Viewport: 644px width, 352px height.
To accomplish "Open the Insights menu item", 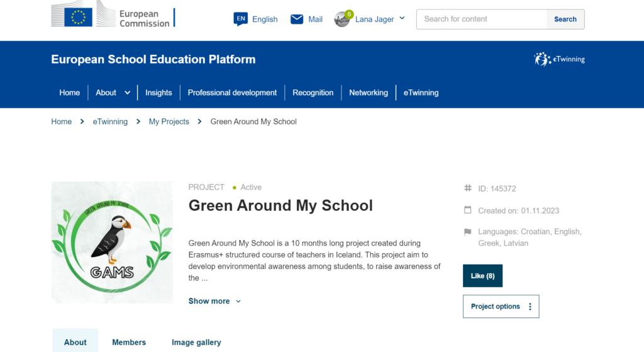I will click(158, 93).
